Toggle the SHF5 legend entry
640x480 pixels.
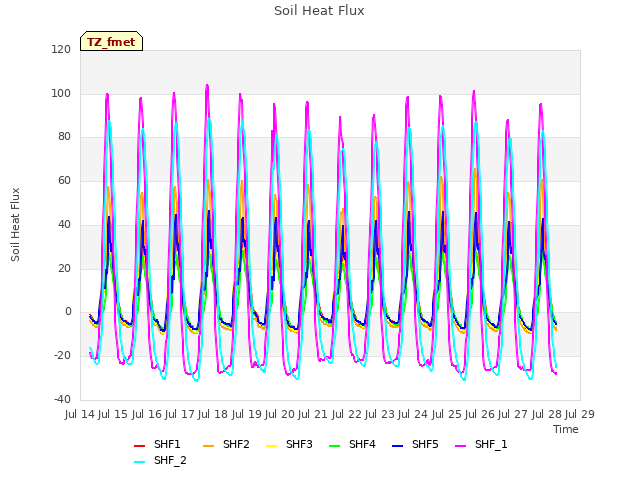click(415, 444)
